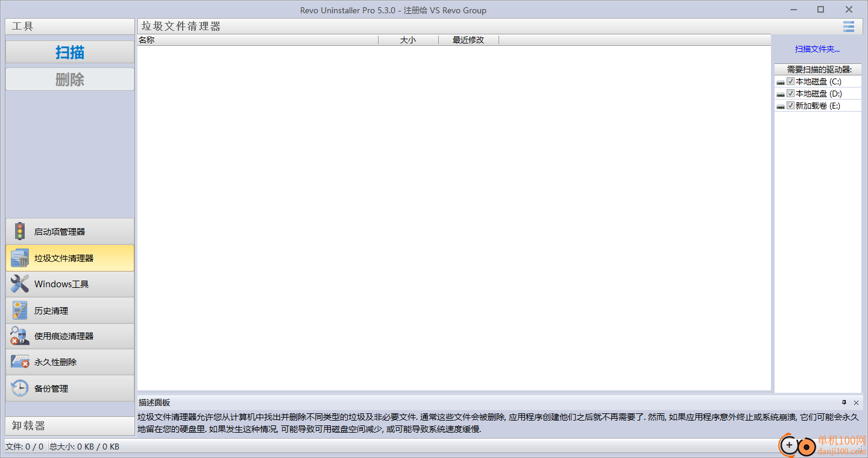This screenshot has width=868, height=458.
Task: Click the 描述面板 title text
Action: coord(154,402)
